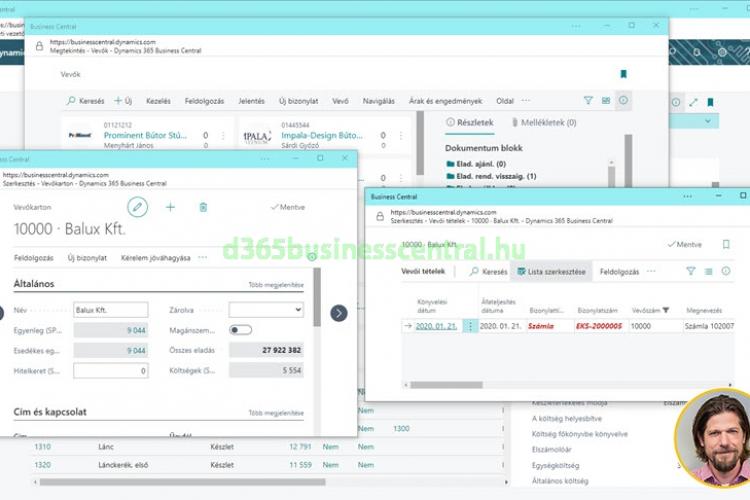Open the Új bizonylat menu in Vevők window
This screenshot has width=750, height=500.
(x=297, y=101)
